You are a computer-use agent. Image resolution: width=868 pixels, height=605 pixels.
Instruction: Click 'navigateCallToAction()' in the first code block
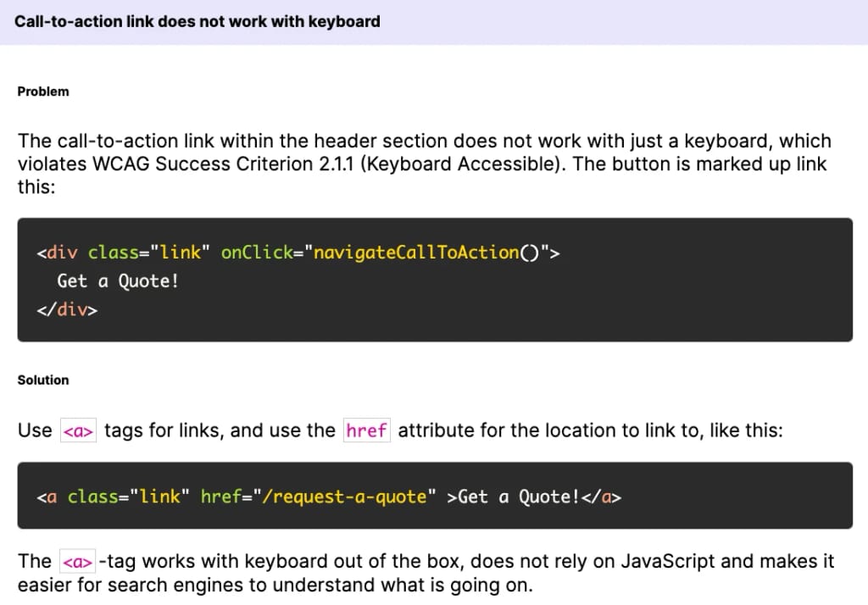(426, 253)
